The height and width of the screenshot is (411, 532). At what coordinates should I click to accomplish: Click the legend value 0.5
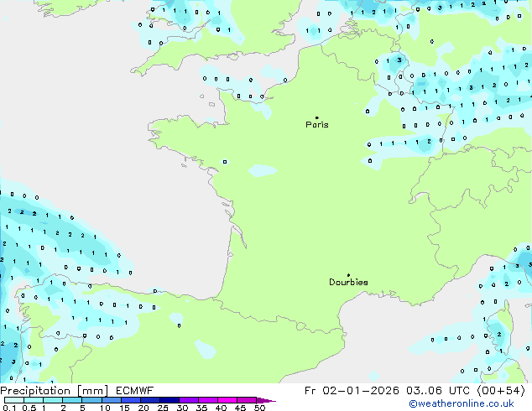coord(29,408)
